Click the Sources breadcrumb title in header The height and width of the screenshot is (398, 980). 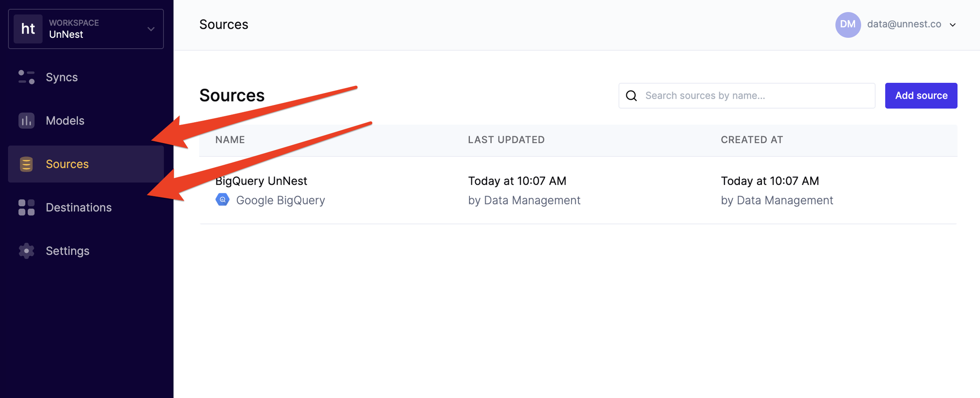(224, 24)
